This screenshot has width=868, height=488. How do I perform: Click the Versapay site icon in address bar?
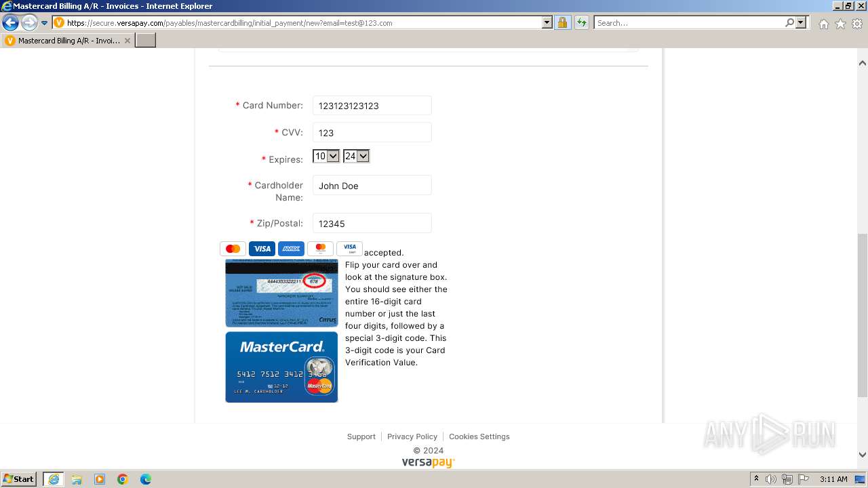59,23
